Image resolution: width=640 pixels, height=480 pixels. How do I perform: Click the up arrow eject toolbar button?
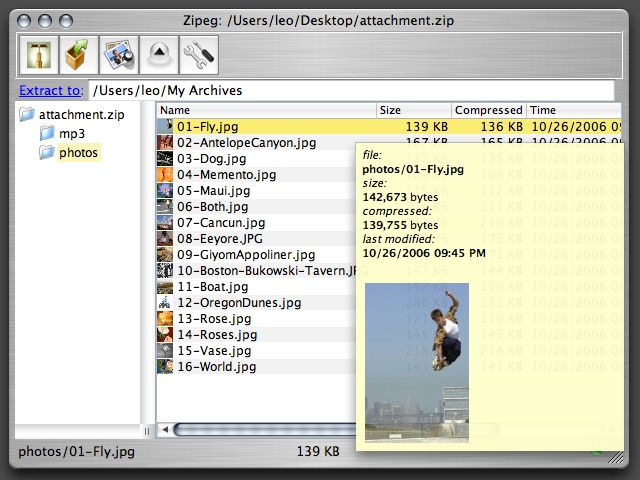(159, 55)
